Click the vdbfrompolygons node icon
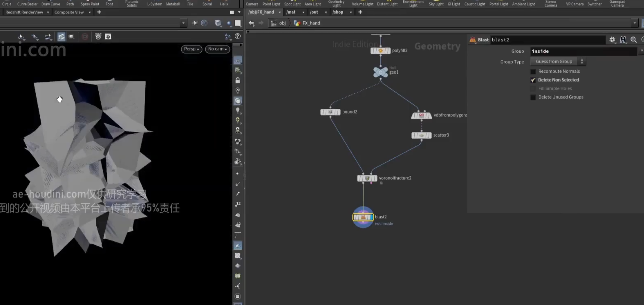 pyautogui.click(x=421, y=115)
